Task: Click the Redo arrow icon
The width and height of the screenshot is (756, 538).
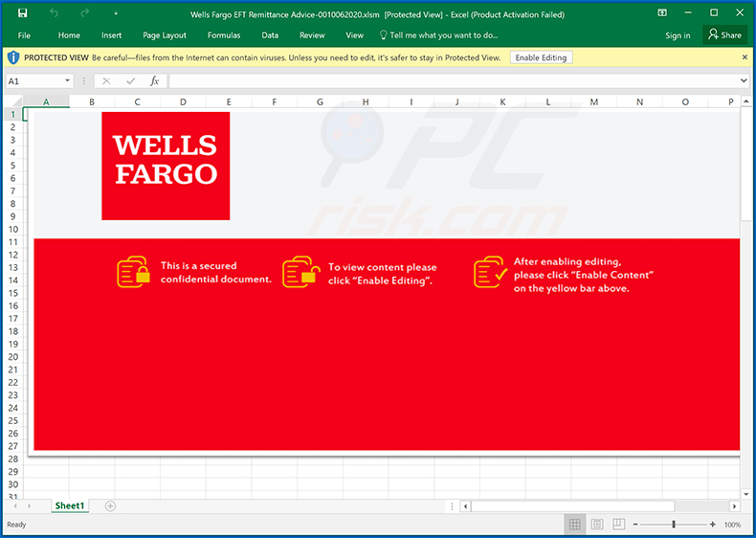Action: (85, 13)
